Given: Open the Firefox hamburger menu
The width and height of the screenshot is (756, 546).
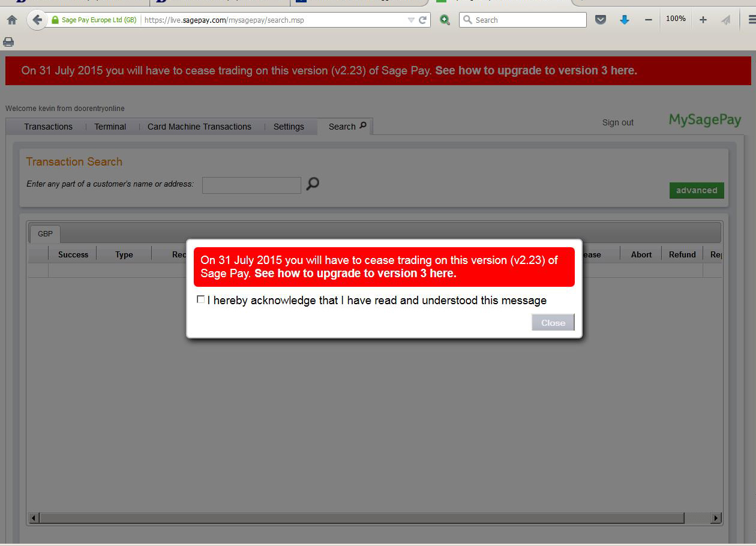Looking at the screenshot, I should (x=751, y=20).
